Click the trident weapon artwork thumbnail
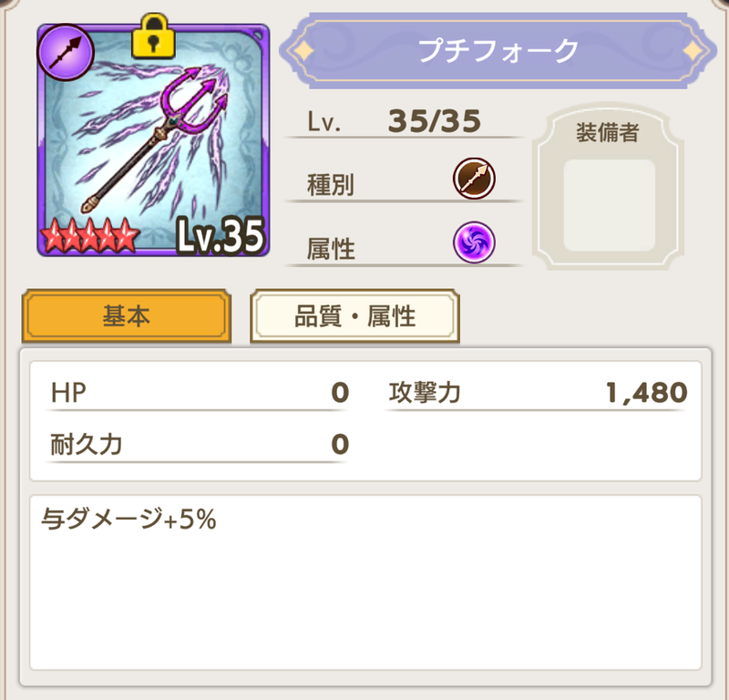This screenshot has width=729, height=700. pos(153,139)
